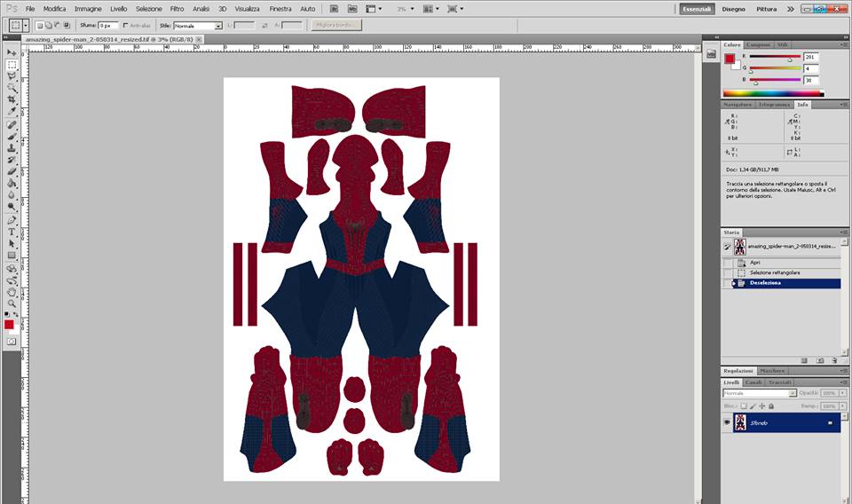The image size is (852, 504).
Task: Select the Type tool
Action: point(12,232)
